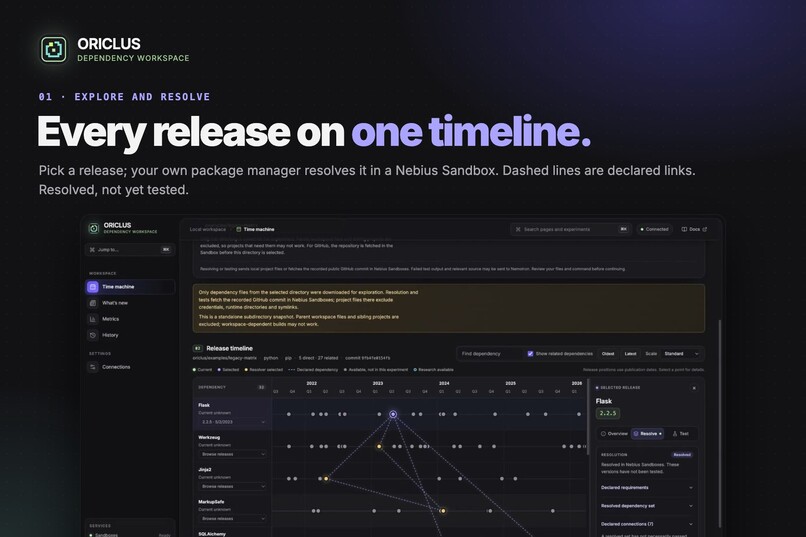Click the 2.2.5 version badge
806x537 pixels.
click(608, 413)
